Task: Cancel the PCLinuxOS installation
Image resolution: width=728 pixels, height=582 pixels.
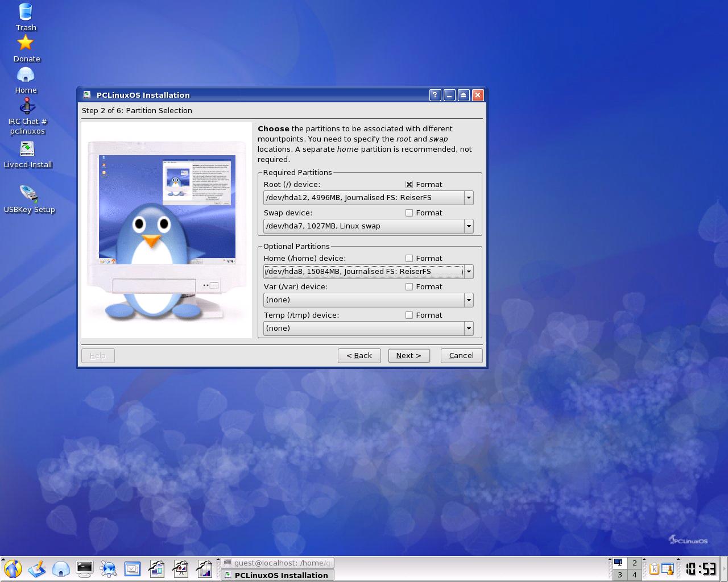Action: point(461,356)
